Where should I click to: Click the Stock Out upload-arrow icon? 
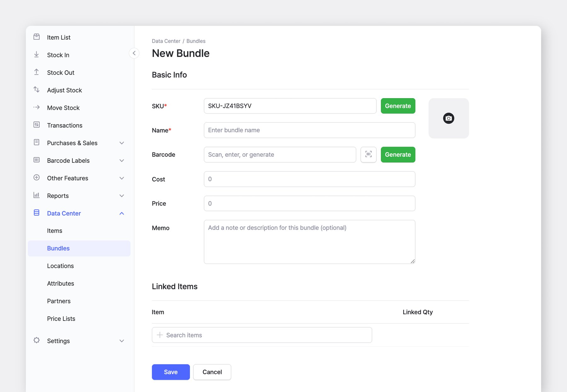coord(37,72)
